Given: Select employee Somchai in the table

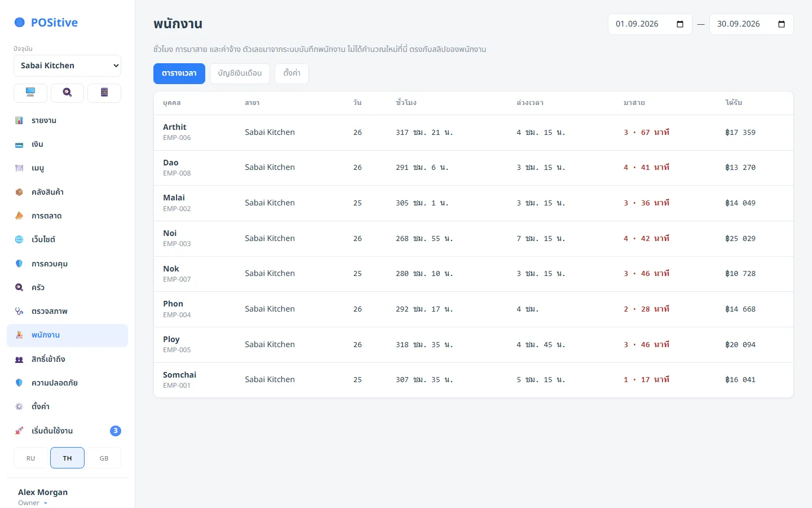Looking at the screenshot, I should (x=180, y=375).
